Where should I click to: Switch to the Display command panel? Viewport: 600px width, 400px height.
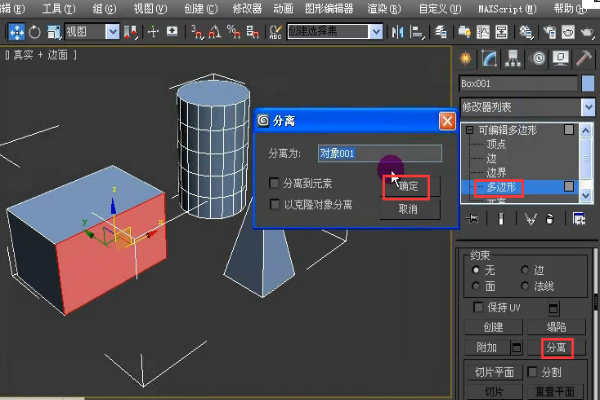pyautogui.click(x=561, y=59)
